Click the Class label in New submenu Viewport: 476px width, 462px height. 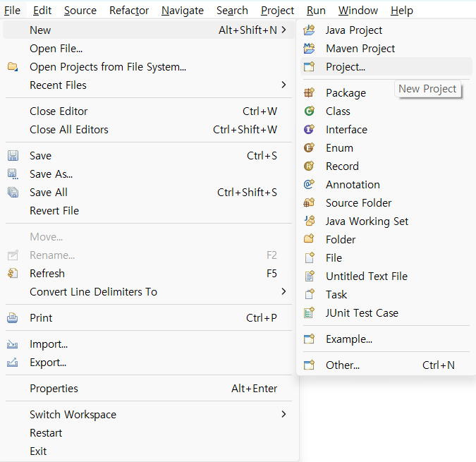point(338,111)
